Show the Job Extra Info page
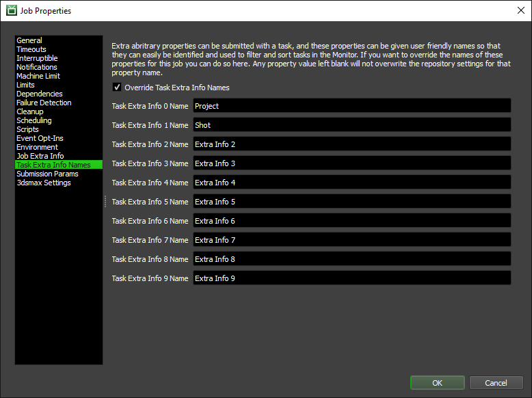This screenshot has height=398, width=532. pos(40,156)
